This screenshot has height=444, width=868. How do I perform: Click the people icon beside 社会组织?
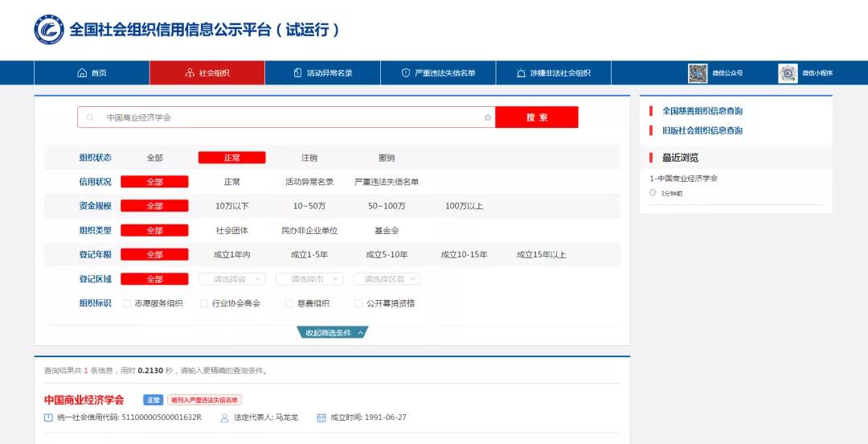point(190,73)
